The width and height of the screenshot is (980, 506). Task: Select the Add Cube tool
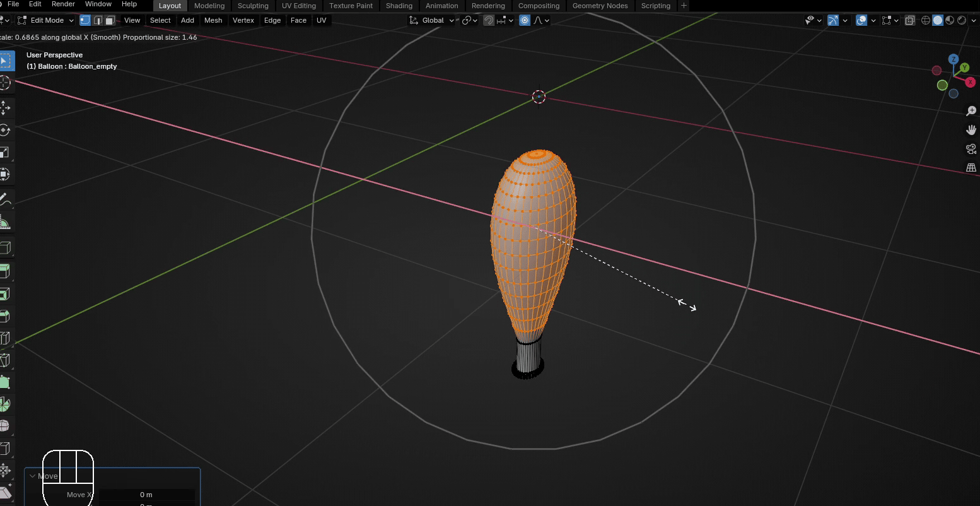coord(5,248)
